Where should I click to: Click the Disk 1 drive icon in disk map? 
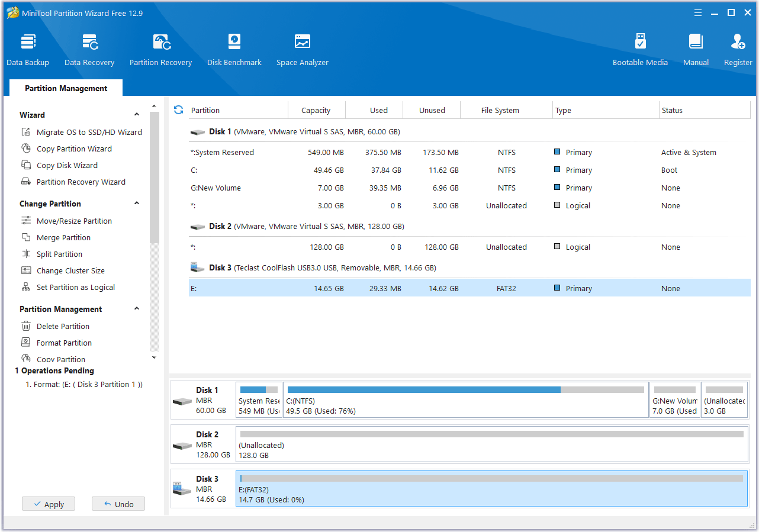[182, 401]
